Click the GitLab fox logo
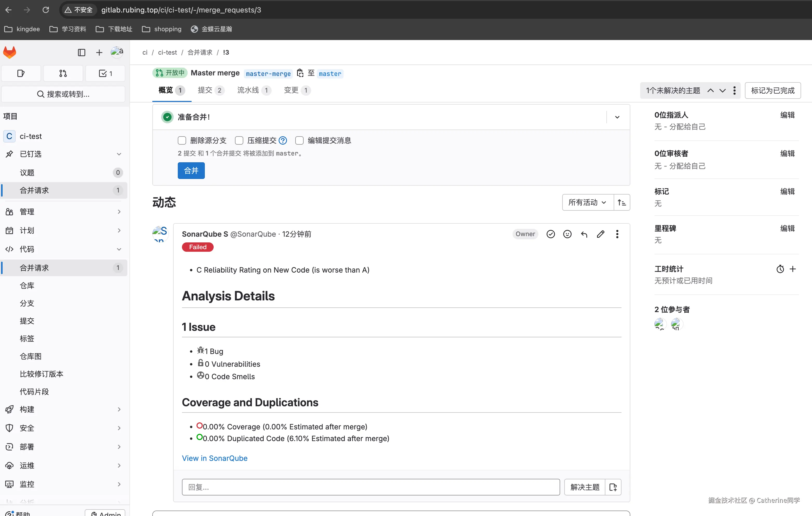This screenshot has height=516, width=812. click(x=10, y=52)
